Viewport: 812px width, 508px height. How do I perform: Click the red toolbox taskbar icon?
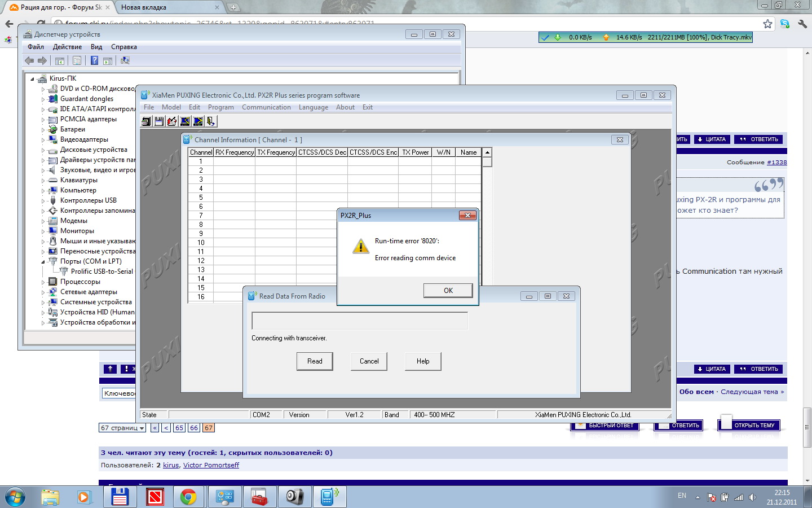pyautogui.click(x=259, y=497)
